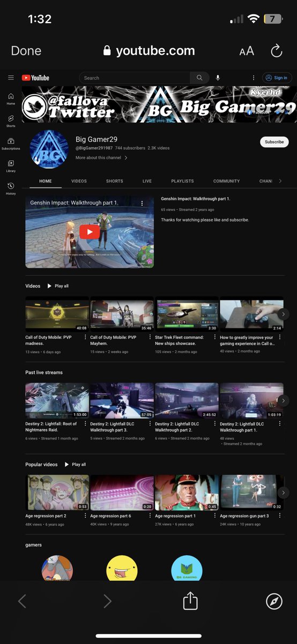Click the Sign in button

[277, 78]
